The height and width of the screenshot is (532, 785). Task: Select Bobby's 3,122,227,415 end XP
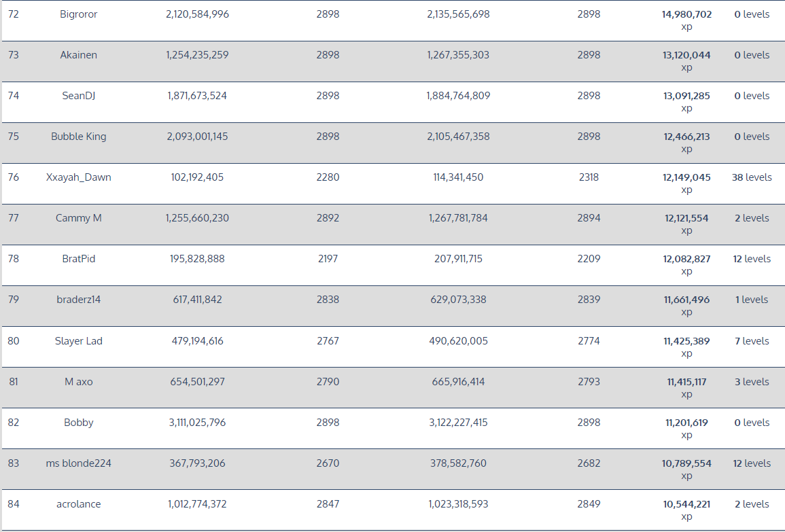click(458, 423)
